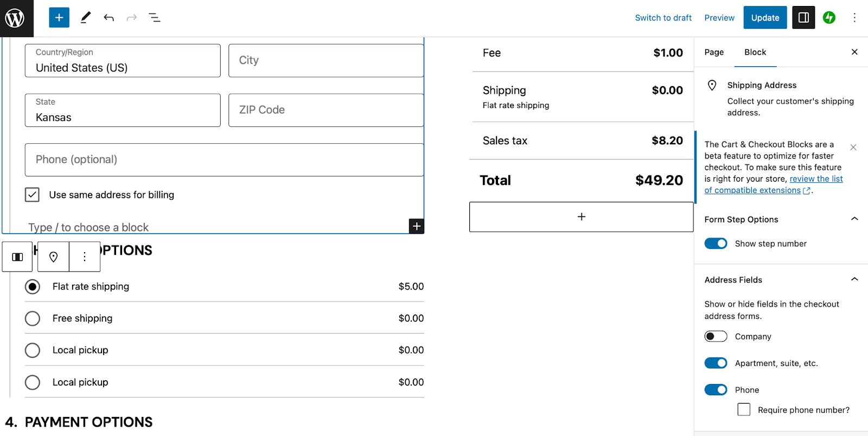Switch to the Block tab
The width and height of the screenshot is (868, 436).
(x=755, y=52)
